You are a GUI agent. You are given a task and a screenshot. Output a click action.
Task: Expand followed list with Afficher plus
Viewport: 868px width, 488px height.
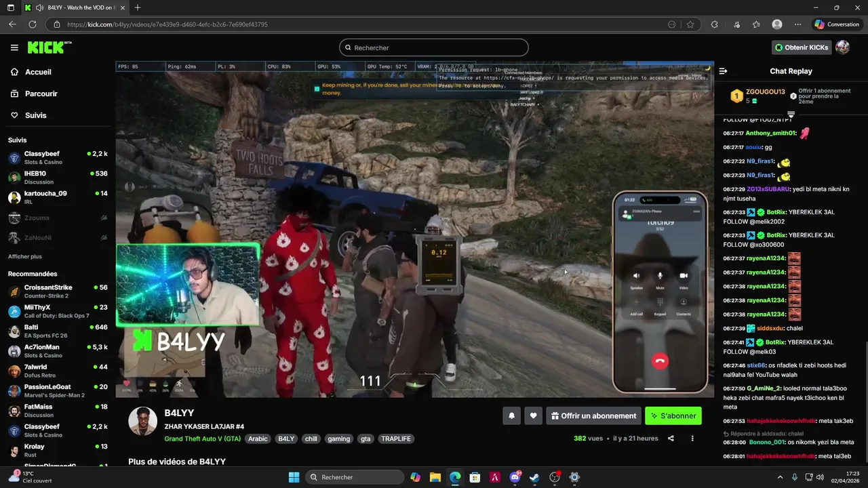click(x=25, y=257)
